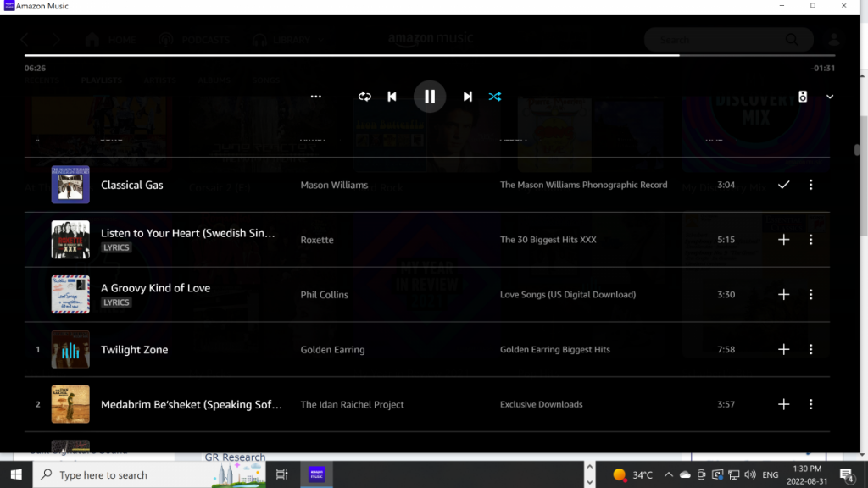Image resolution: width=868 pixels, height=488 pixels.
Task: Show lyrics for Listen to Your Heart
Action: coord(116,247)
